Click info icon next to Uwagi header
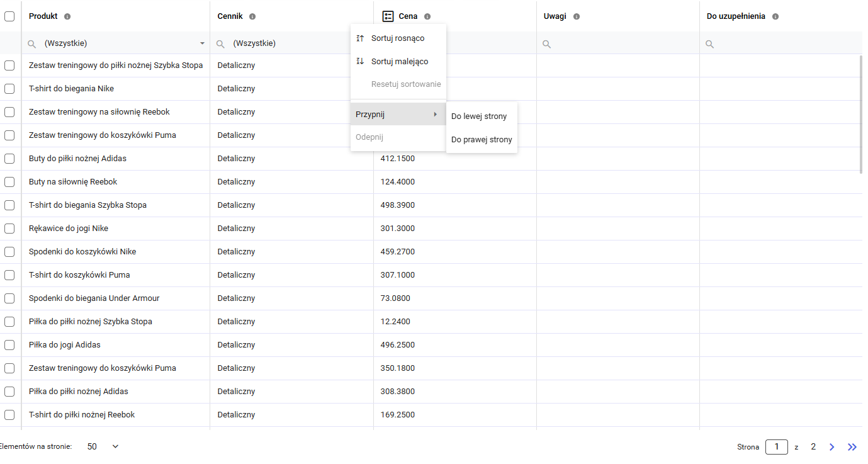This screenshot has height=464, width=868. 577,17
